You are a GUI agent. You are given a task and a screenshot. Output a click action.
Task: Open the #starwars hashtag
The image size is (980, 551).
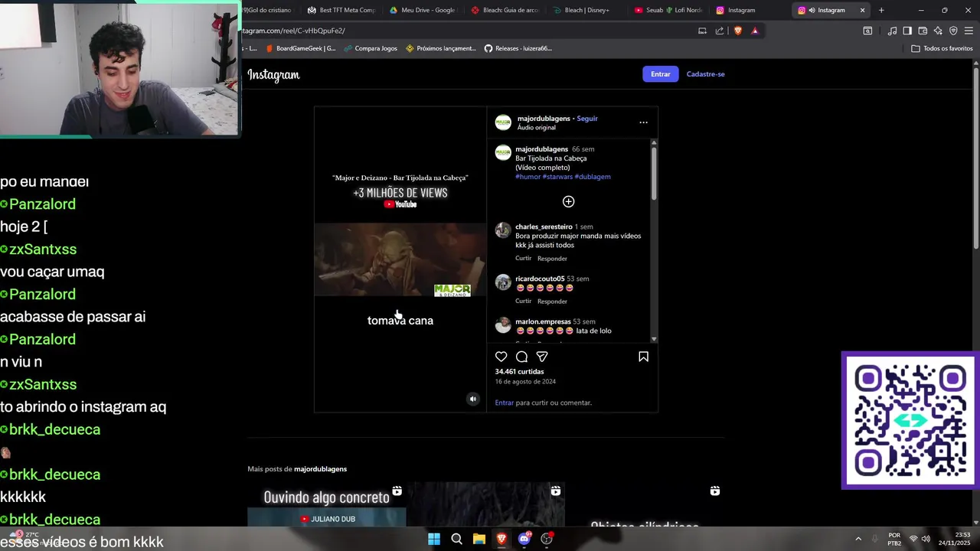click(x=557, y=177)
